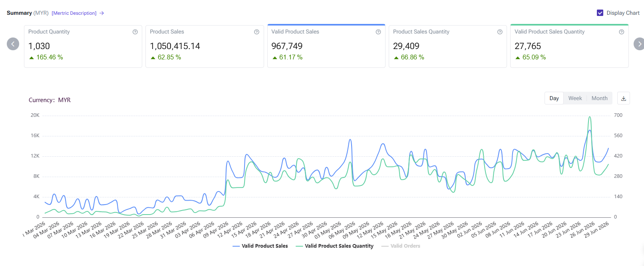Switch chart granularity to Month
Screen dimensions: 644x266
click(x=599, y=98)
